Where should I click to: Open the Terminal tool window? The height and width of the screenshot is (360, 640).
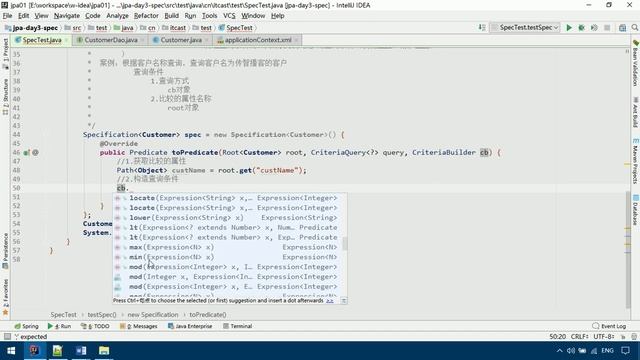(238, 326)
